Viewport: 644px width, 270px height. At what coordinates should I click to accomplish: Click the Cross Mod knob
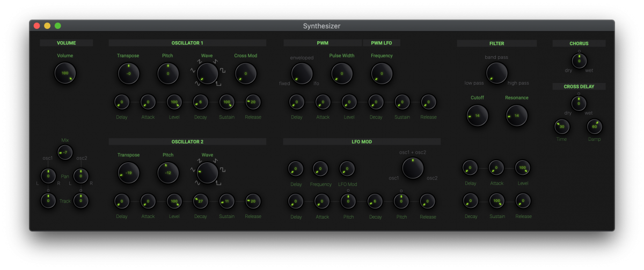click(246, 73)
